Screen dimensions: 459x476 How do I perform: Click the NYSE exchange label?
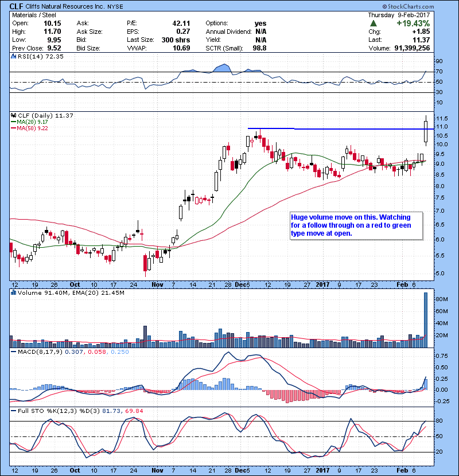tap(115, 7)
